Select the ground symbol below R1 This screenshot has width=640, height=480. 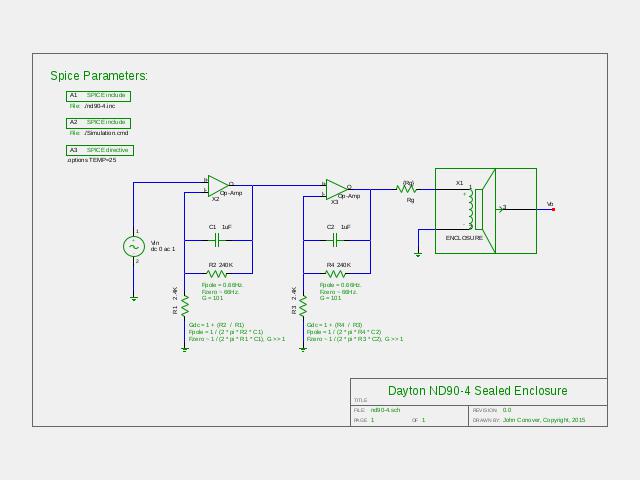pos(185,349)
